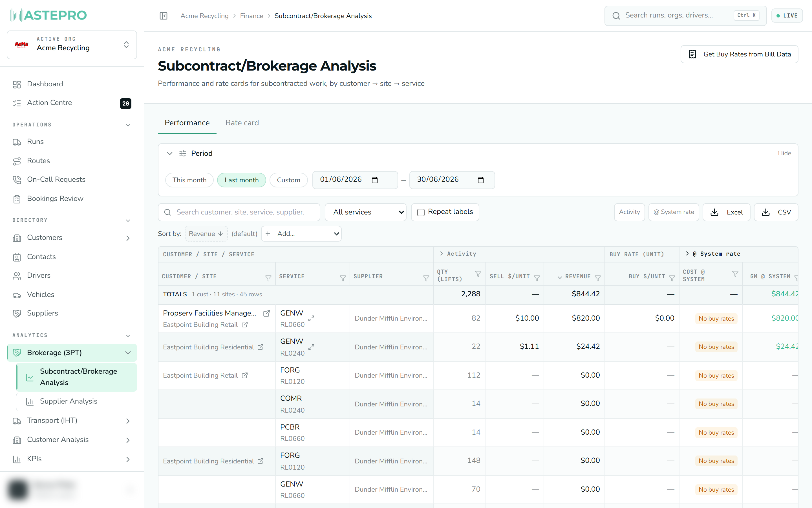The image size is (812, 508).
Task: Open external link for first Eastpoint Building Retail
Action: (245, 325)
